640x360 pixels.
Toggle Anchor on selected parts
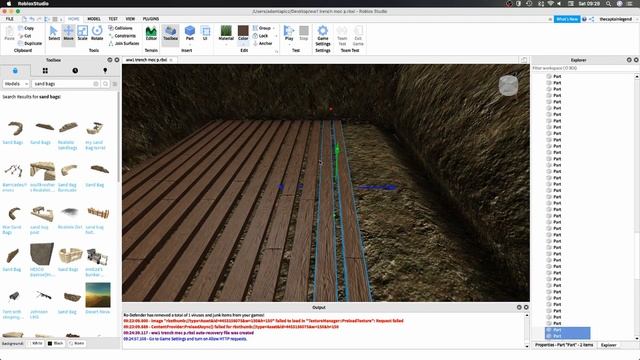(x=262, y=43)
